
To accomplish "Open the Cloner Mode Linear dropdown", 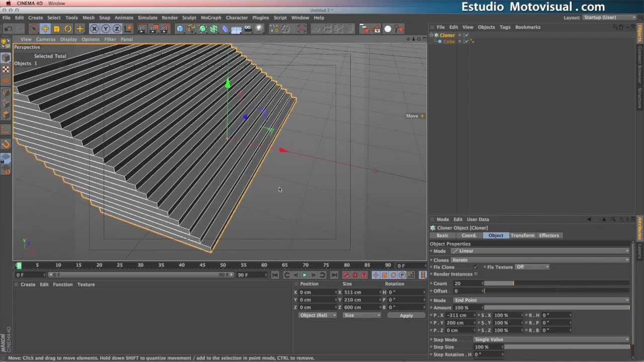I will tap(540, 251).
